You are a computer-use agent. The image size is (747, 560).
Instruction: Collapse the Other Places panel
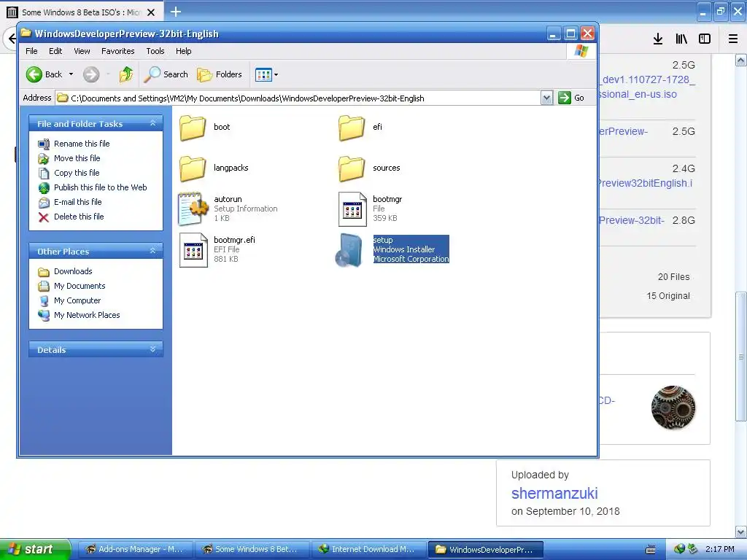point(153,251)
